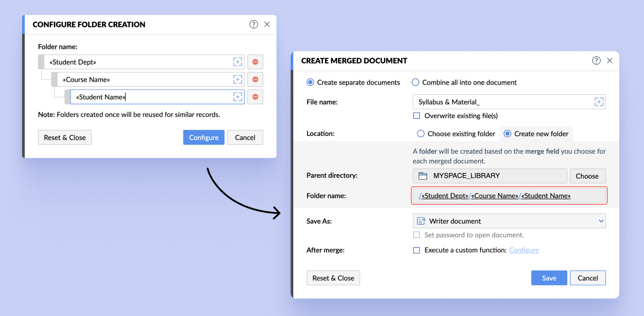Click insert merge field icon in Student Name row
Screen dimensions: 644x316
tap(238, 97)
